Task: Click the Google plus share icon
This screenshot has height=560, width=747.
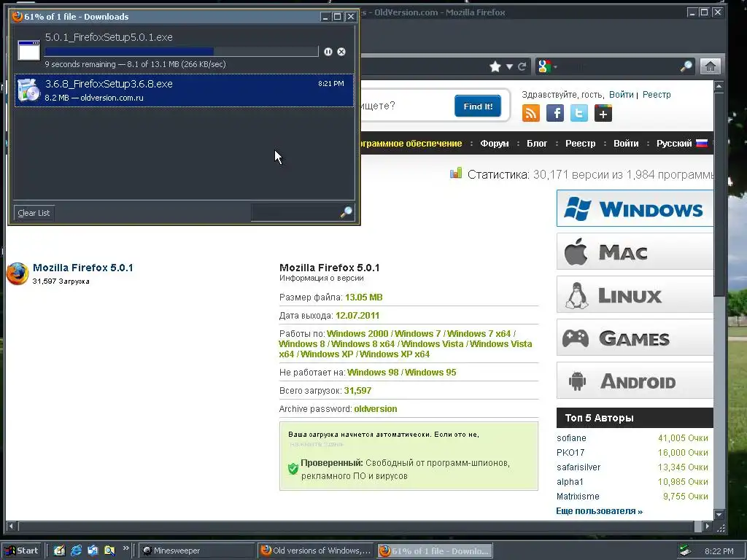Action: [603, 113]
